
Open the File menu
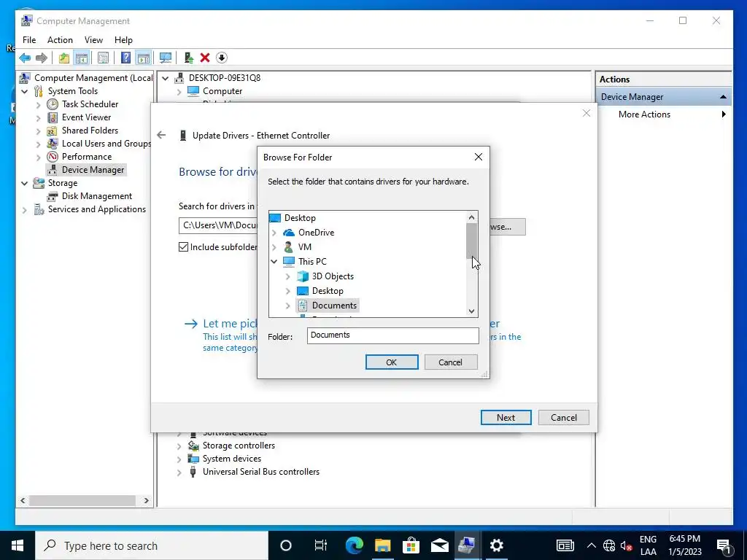29,40
